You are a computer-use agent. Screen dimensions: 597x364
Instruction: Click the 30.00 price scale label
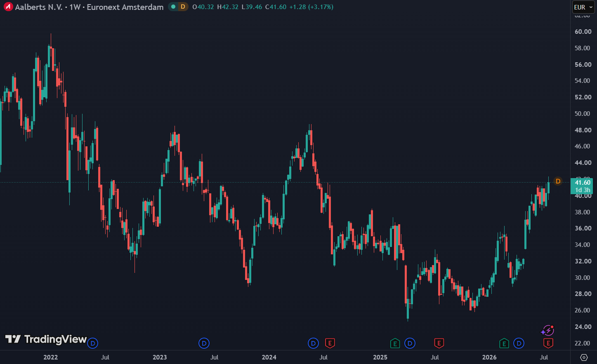click(583, 278)
